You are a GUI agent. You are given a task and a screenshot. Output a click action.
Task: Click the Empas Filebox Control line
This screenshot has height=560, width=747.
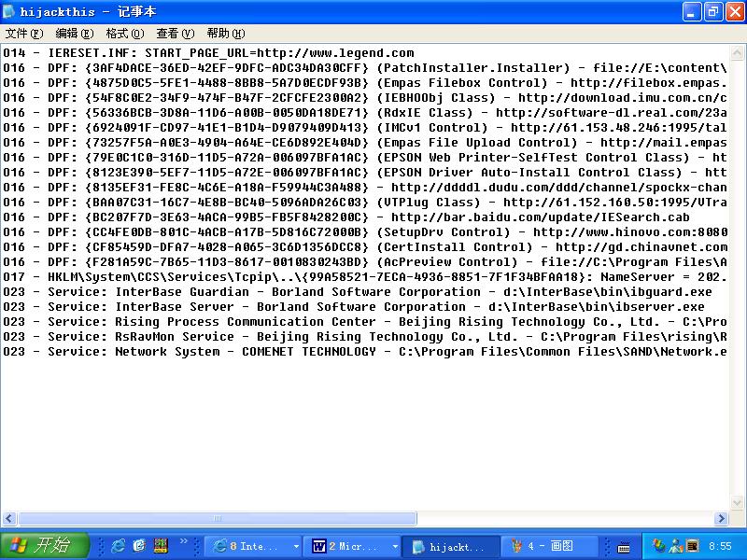(365, 83)
